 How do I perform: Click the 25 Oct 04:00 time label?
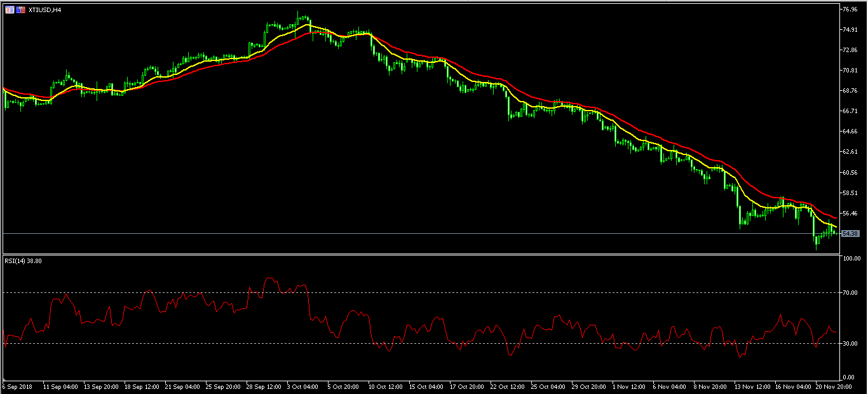click(548, 386)
